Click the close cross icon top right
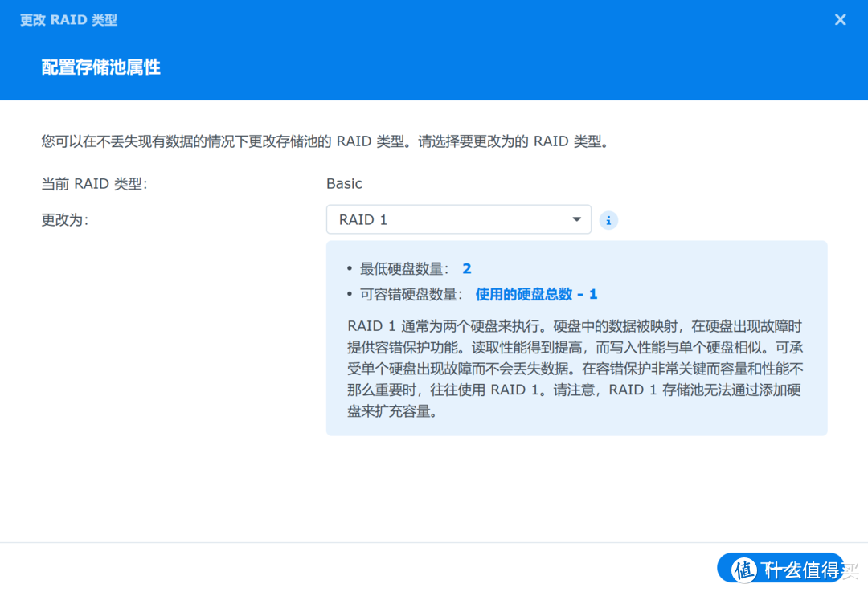The image size is (868, 592). [840, 19]
